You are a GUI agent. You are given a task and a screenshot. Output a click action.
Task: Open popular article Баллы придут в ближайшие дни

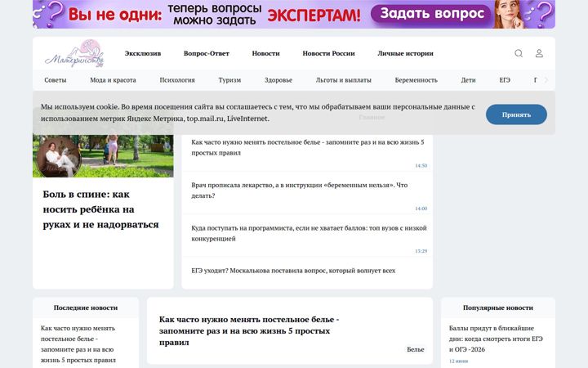click(496, 339)
